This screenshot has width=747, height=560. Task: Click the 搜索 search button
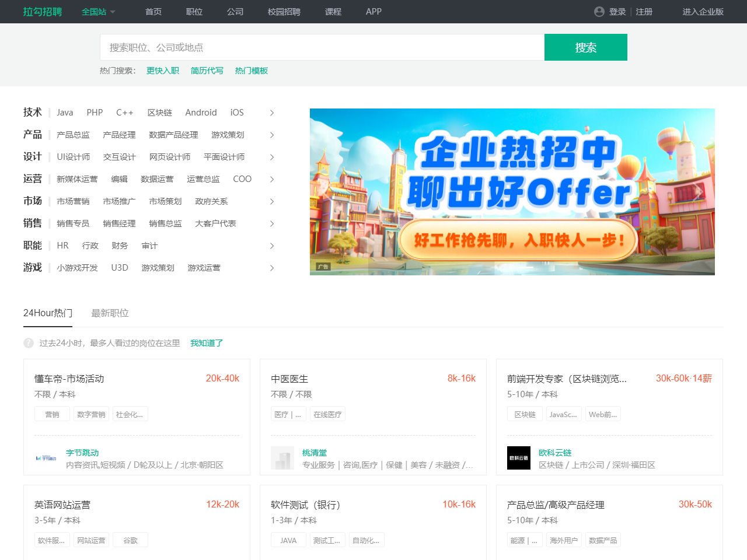pyautogui.click(x=585, y=47)
